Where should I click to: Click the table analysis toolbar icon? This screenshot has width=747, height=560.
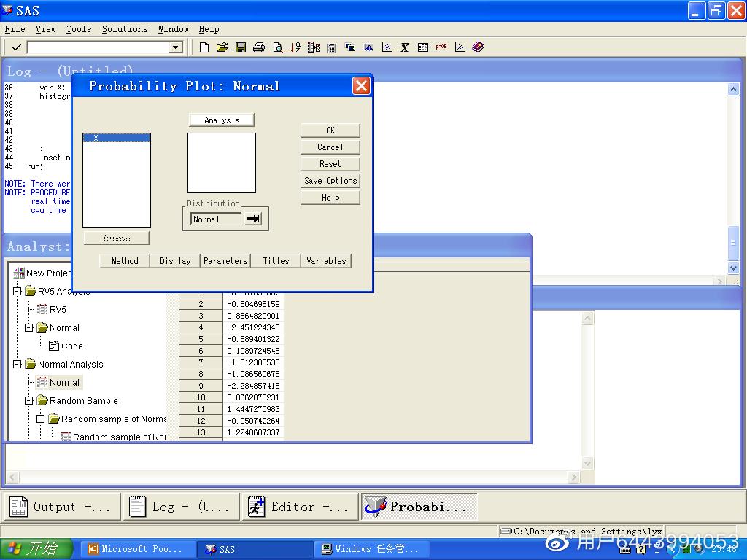[x=423, y=47]
